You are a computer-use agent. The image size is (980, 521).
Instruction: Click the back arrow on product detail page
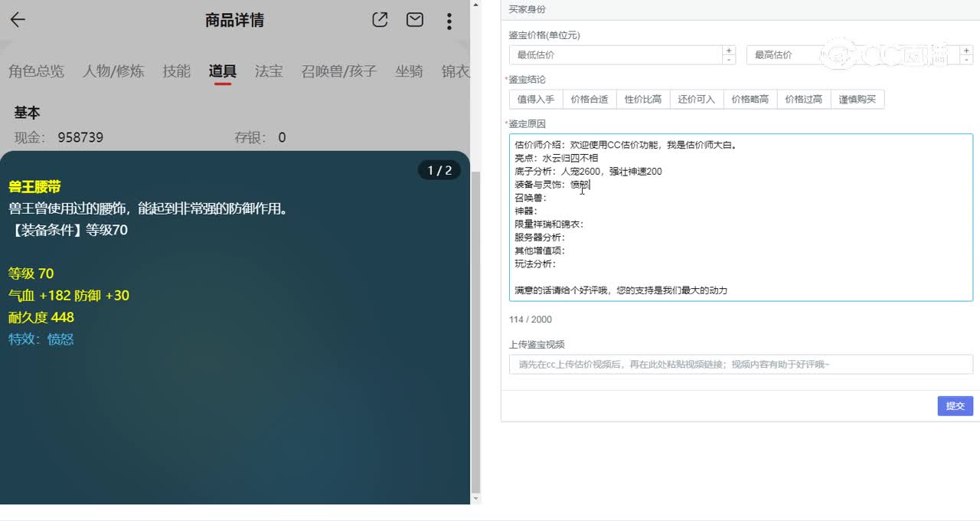click(x=17, y=20)
